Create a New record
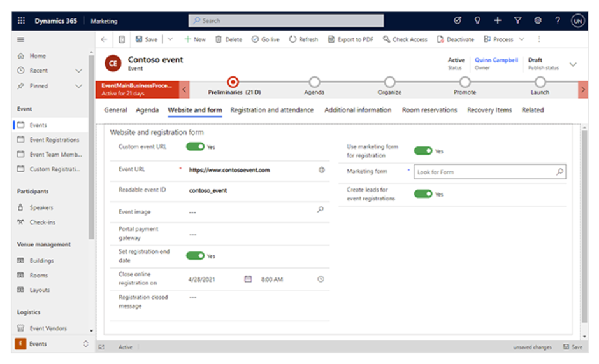Image resolution: width=599 pixels, height=364 pixels. point(195,39)
